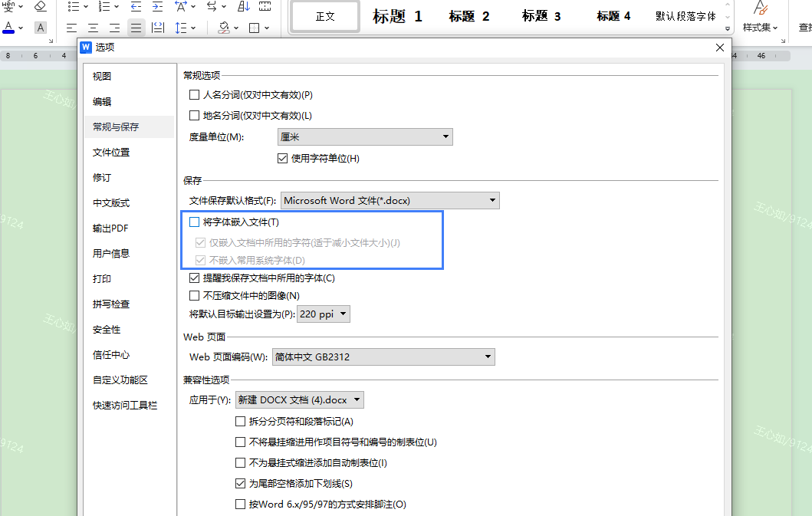This screenshot has width=812, height=516.
Task: Open the 度量单位 dropdown showing 厘米
Action: 365,137
